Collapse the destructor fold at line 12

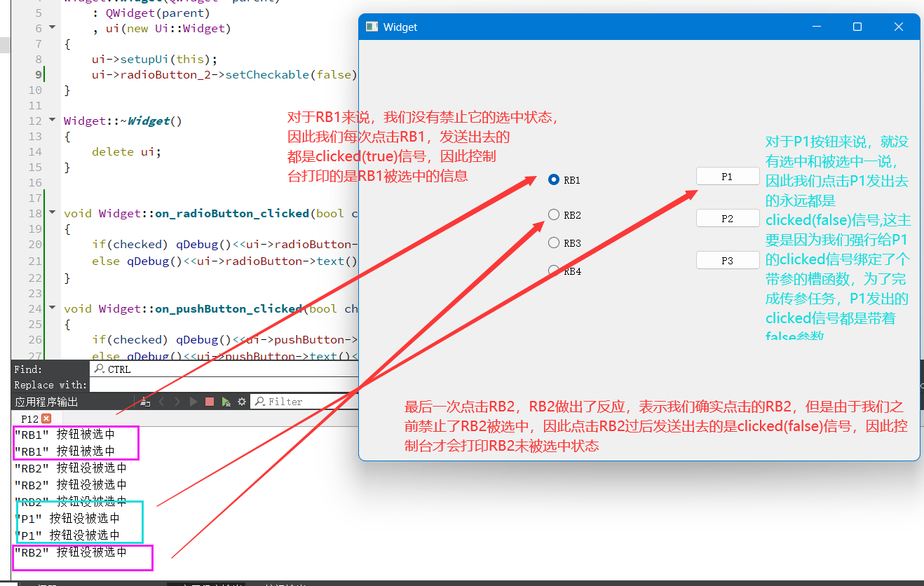click(x=52, y=121)
